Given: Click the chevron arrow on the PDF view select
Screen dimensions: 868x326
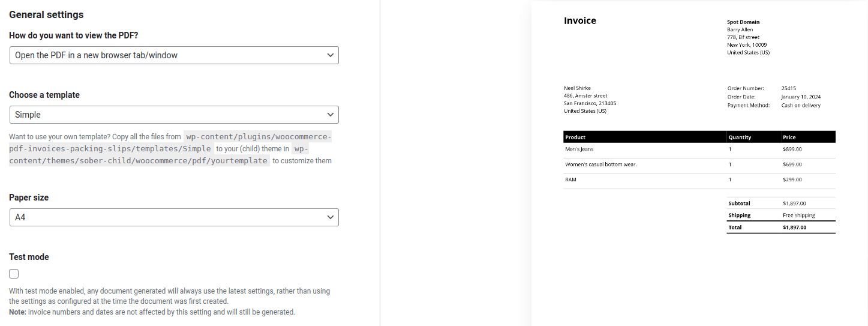Looking at the screenshot, I should (330, 55).
